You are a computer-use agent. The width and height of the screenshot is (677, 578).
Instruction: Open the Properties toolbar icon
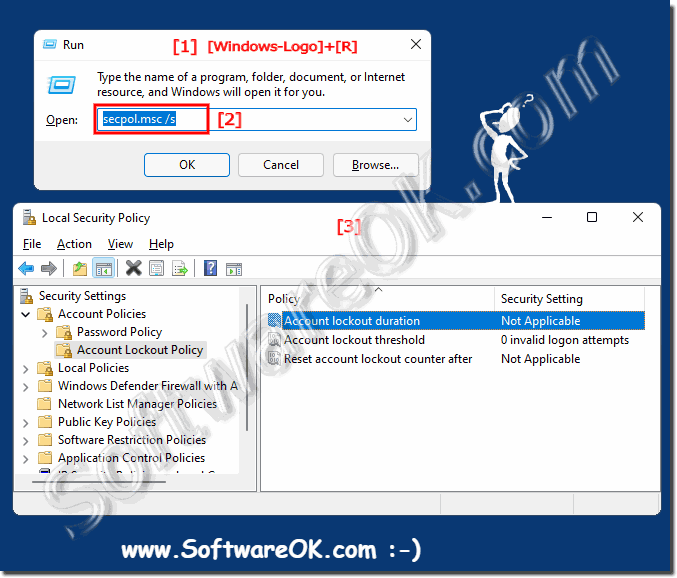point(156,268)
